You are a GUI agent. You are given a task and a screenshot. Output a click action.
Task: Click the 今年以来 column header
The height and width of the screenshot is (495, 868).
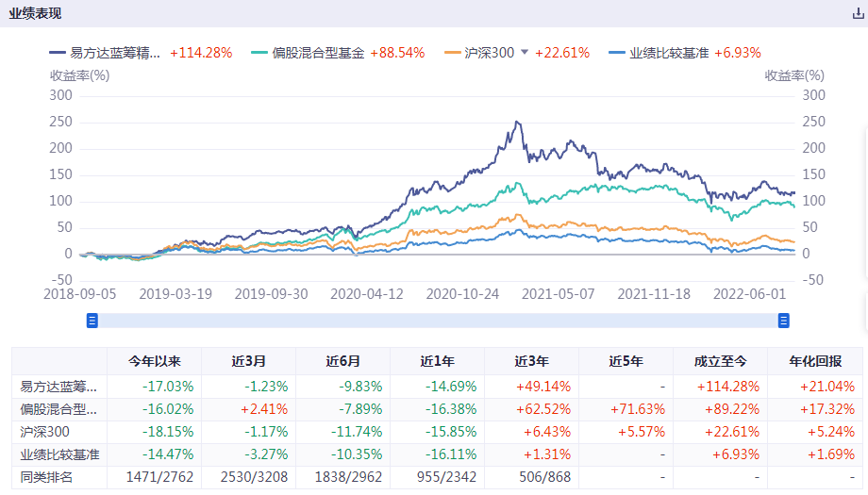pyautogui.click(x=154, y=361)
